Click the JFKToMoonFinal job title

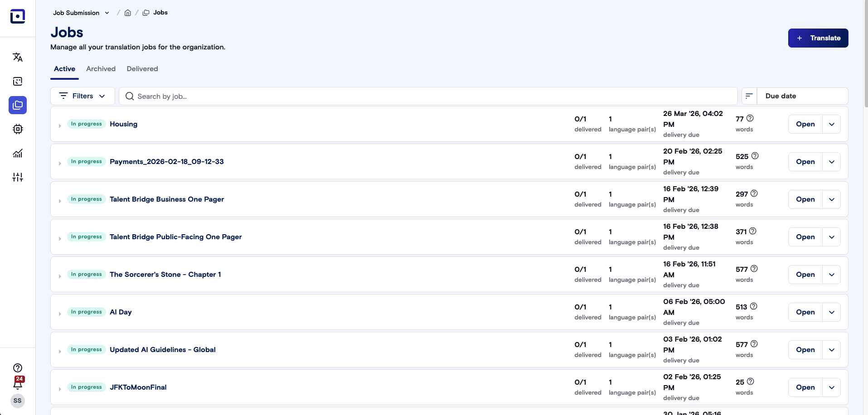click(x=138, y=387)
